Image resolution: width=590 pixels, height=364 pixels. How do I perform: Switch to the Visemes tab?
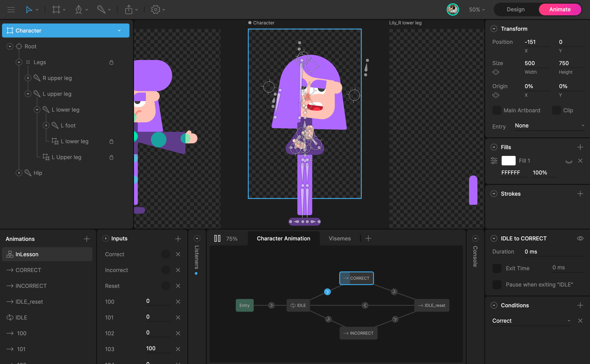click(x=339, y=238)
